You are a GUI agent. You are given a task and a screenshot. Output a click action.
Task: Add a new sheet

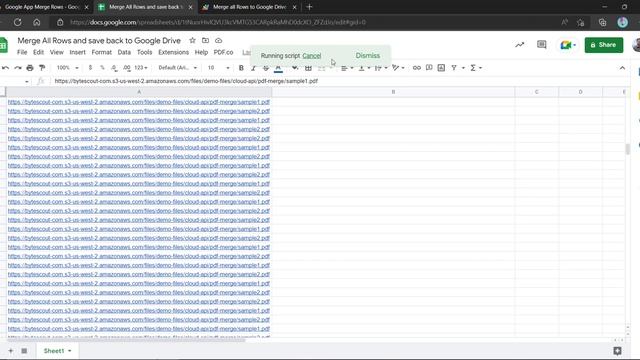[x=11, y=351]
